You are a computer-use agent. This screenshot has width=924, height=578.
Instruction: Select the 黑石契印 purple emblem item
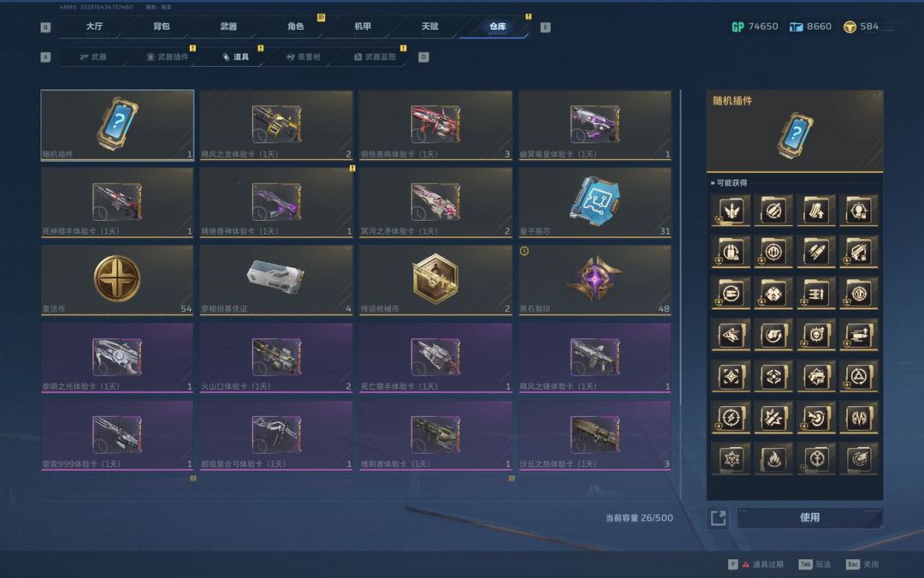[595, 279]
